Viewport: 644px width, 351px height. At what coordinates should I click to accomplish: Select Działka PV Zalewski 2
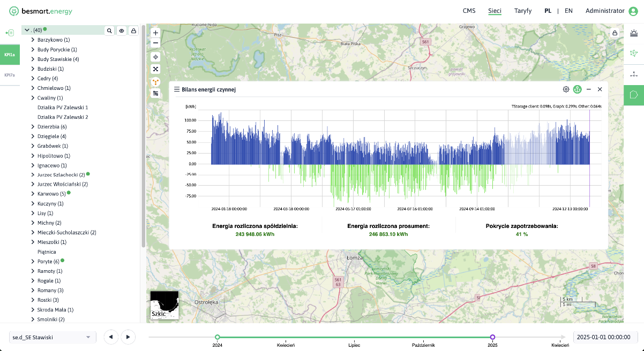coord(63,117)
